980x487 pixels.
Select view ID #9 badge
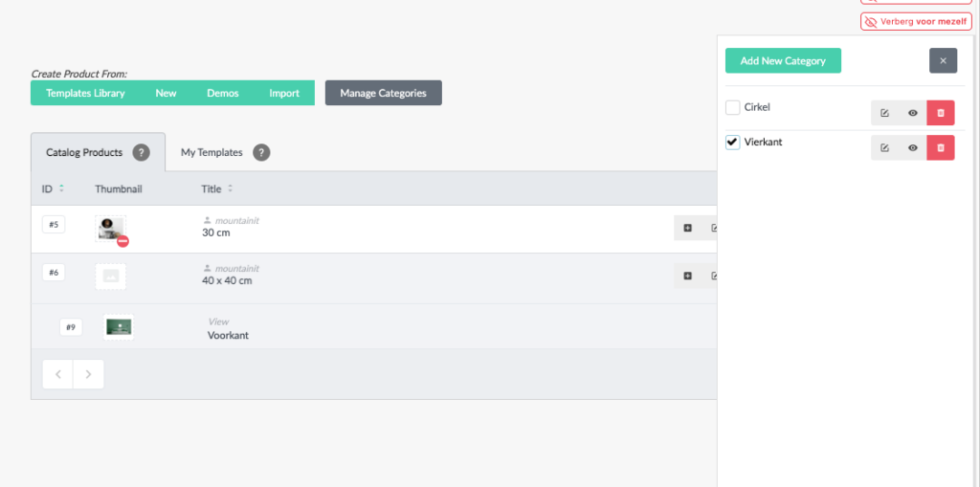point(71,327)
